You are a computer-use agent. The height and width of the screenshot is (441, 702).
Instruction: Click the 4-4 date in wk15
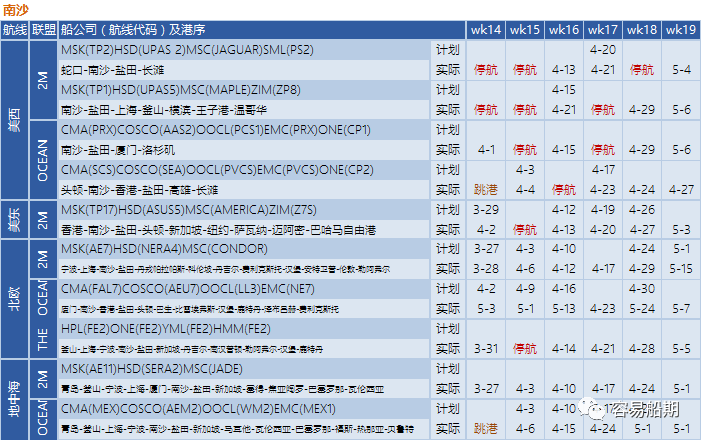tap(525, 190)
